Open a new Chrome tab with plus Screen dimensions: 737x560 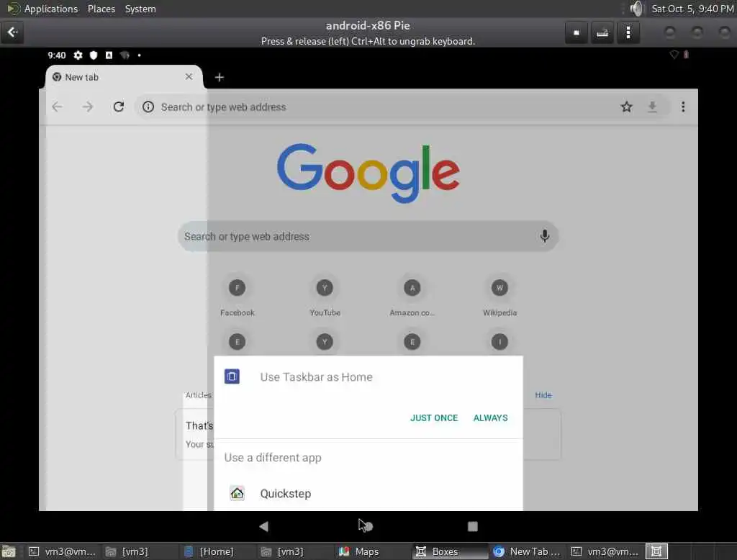(220, 77)
